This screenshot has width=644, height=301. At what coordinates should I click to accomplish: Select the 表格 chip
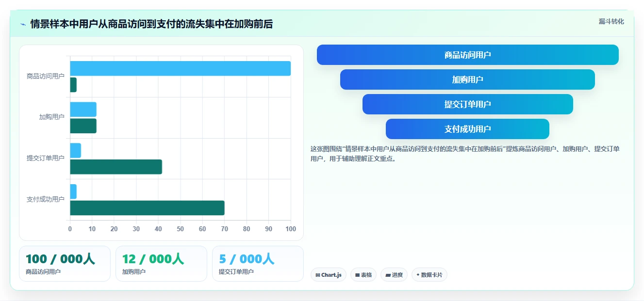coord(363,275)
